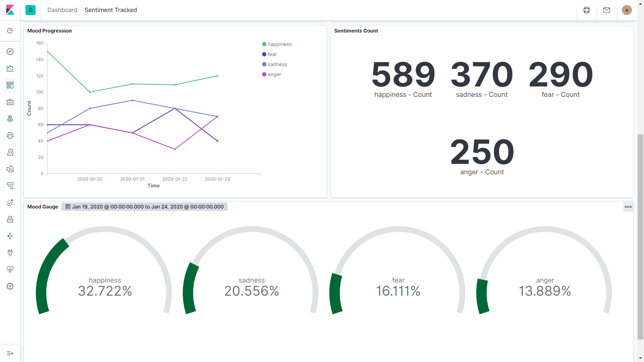Toggle happiness series in chart legend

[279, 44]
